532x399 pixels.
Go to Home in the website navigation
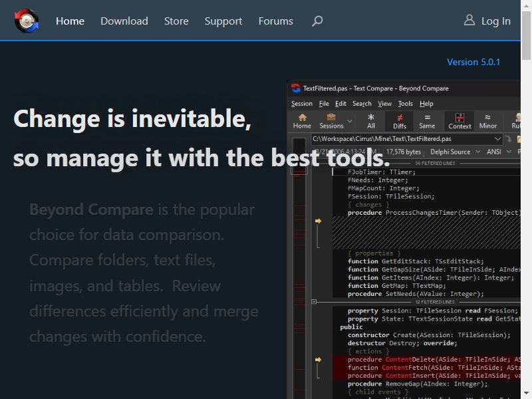tap(70, 21)
